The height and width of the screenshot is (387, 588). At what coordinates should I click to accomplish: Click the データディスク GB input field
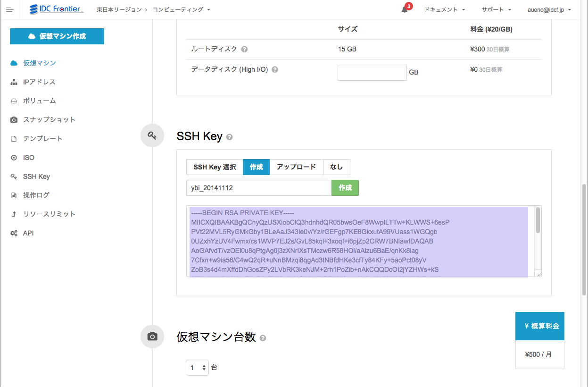point(372,72)
